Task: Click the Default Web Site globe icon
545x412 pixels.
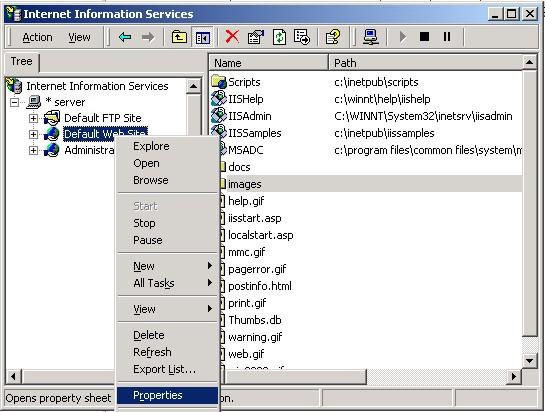Action: [x=52, y=134]
